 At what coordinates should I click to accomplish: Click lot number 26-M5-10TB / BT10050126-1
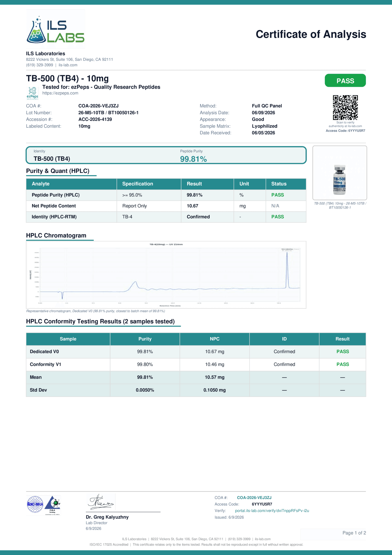(108, 113)
